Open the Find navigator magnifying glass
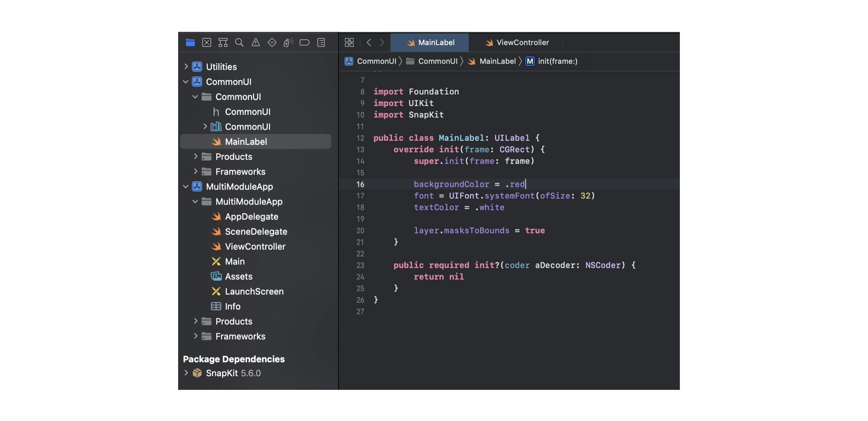This screenshot has width=868, height=421. pos(239,42)
